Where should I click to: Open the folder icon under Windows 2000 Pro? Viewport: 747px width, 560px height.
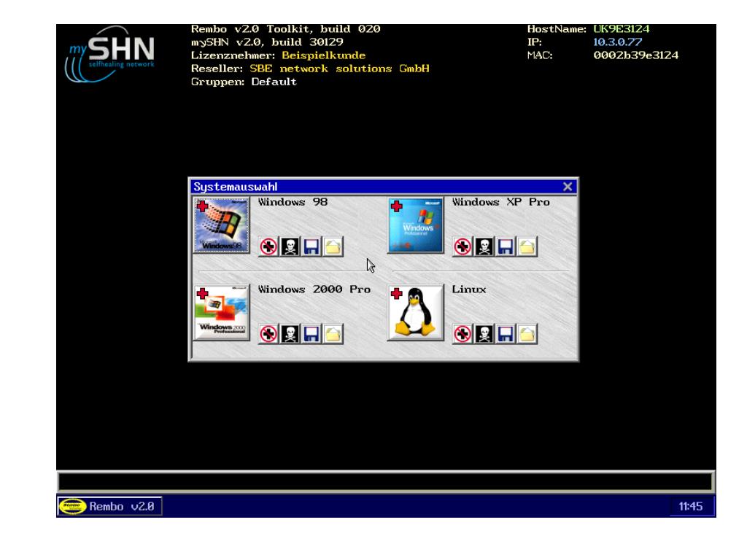pyautogui.click(x=333, y=334)
